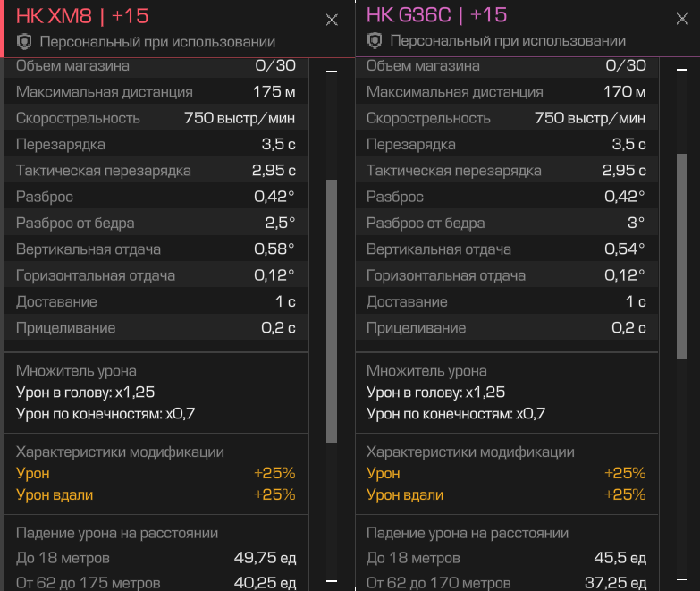The image size is (700, 591).
Task: Click G36C damage value 45,5 ед
Action: [620, 558]
